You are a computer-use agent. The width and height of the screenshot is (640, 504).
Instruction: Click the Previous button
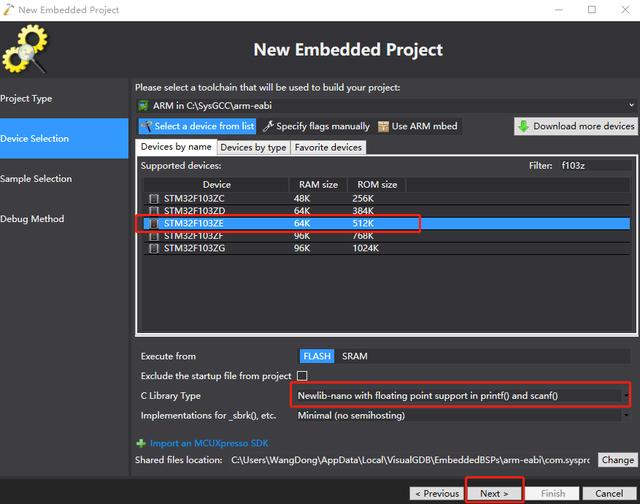(x=437, y=493)
